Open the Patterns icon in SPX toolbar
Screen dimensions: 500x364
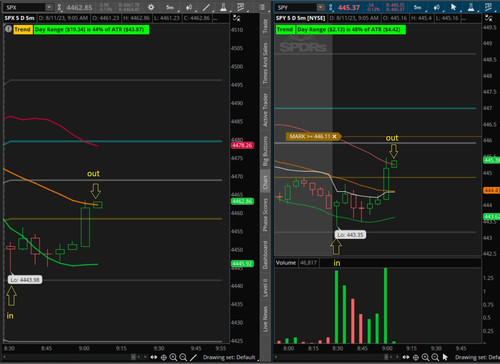241,7
